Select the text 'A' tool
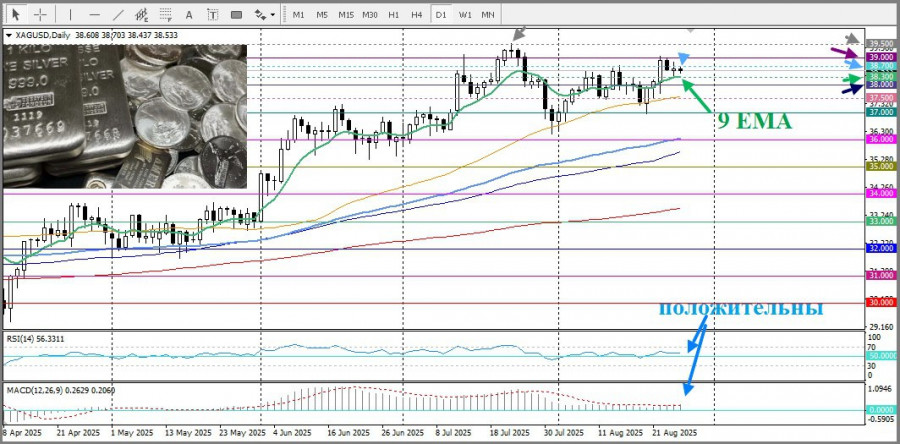The height and width of the screenshot is (444, 900). [x=189, y=14]
